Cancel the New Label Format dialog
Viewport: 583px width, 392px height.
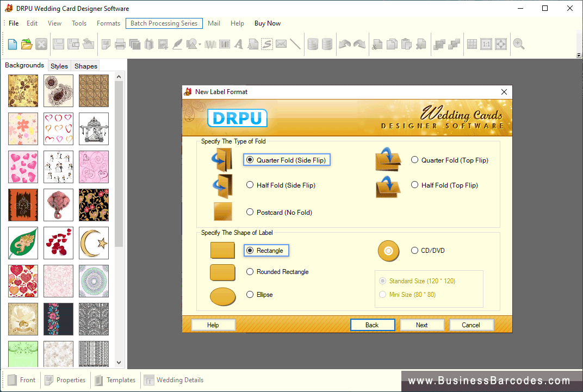pyautogui.click(x=471, y=325)
